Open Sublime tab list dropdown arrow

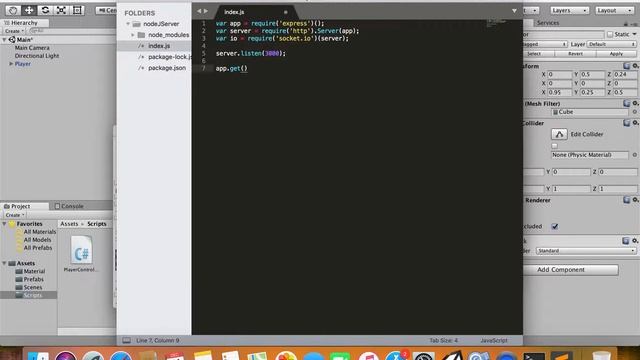[514, 11]
